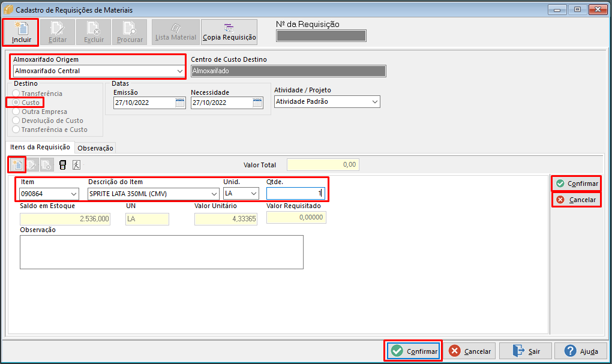This screenshot has width=612, height=364.
Task: Click the Procurar toolbar button
Action: pyautogui.click(x=130, y=32)
